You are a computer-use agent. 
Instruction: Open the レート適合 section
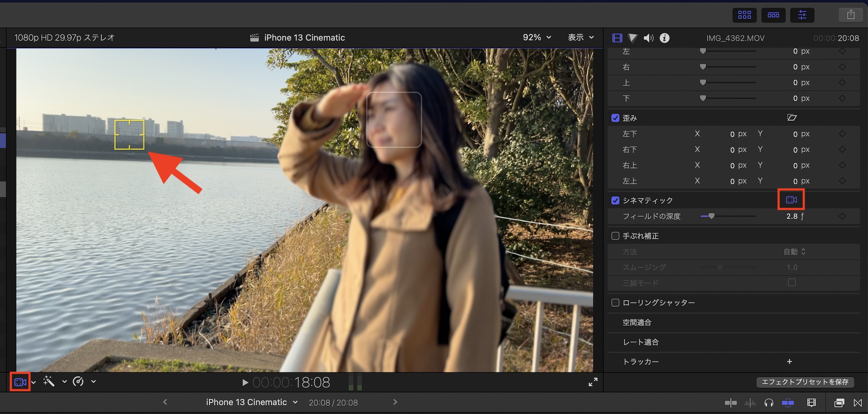point(641,342)
